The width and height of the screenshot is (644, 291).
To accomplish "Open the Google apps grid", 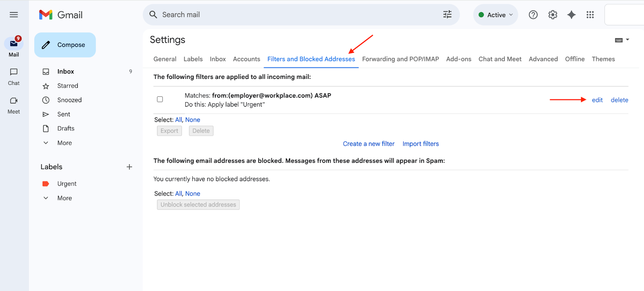I will [590, 15].
